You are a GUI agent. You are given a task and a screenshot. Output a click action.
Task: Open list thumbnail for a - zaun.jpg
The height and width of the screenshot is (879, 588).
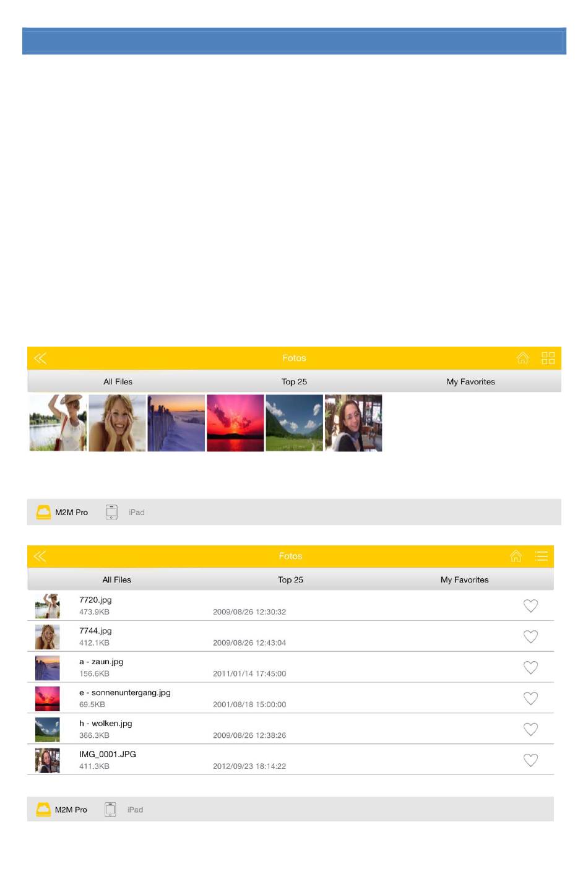48,668
